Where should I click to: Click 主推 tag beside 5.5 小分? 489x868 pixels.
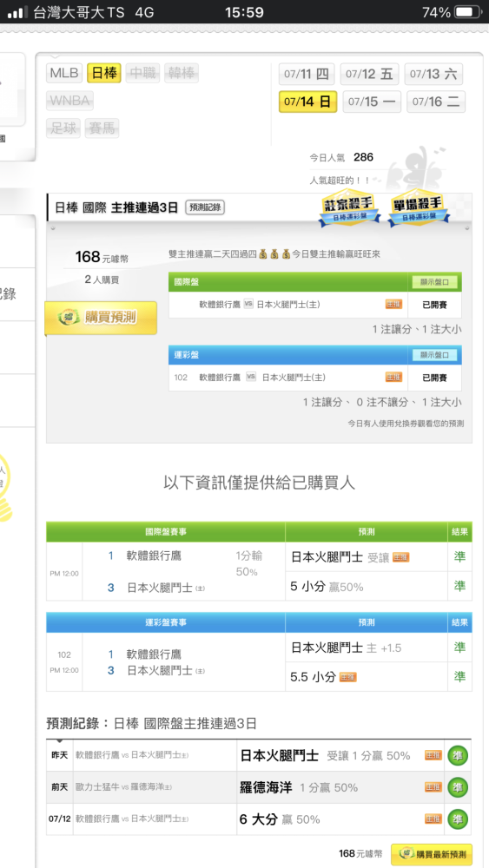(348, 677)
